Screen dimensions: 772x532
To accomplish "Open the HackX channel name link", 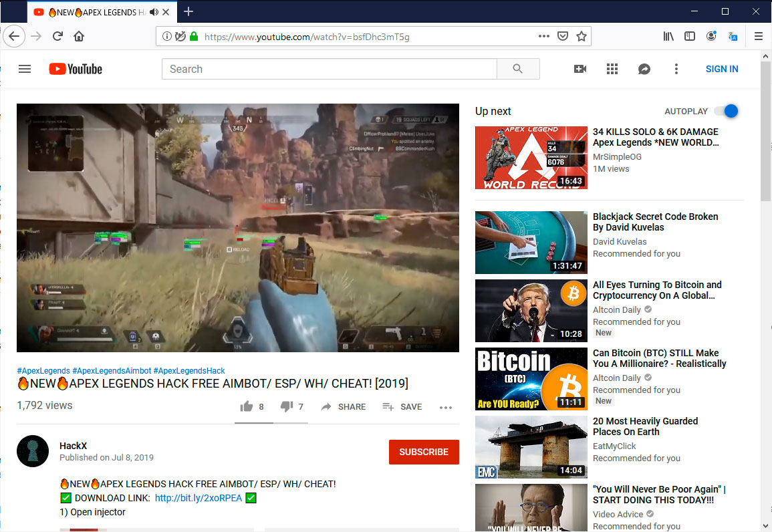I will [x=74, y=445].
